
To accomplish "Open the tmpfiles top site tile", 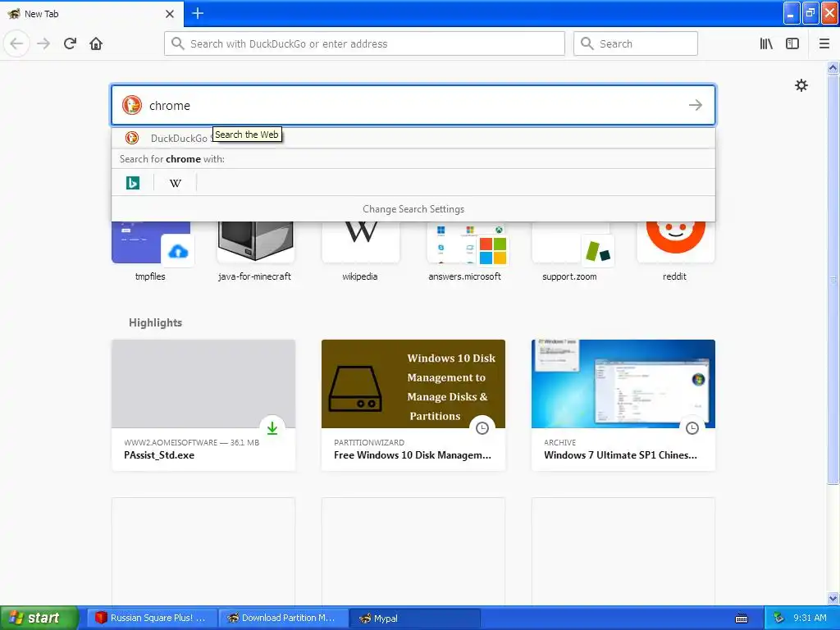I will (151, 251).
